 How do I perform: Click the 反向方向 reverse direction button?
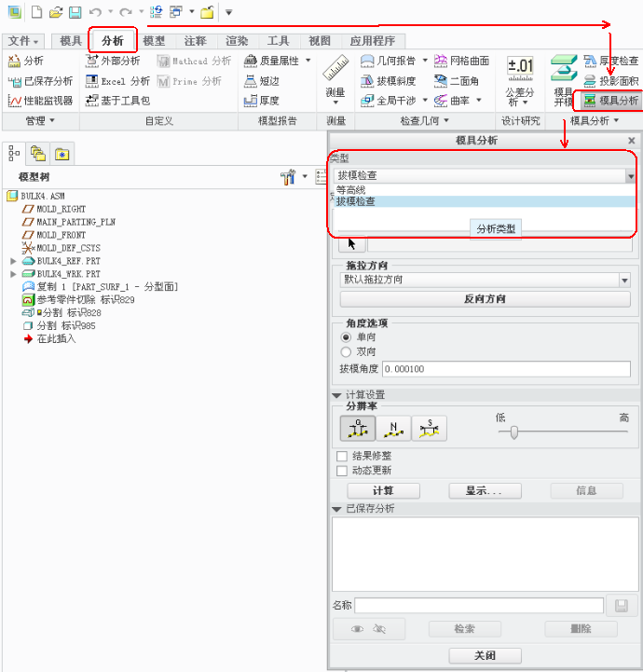click(x=485, y=298)
